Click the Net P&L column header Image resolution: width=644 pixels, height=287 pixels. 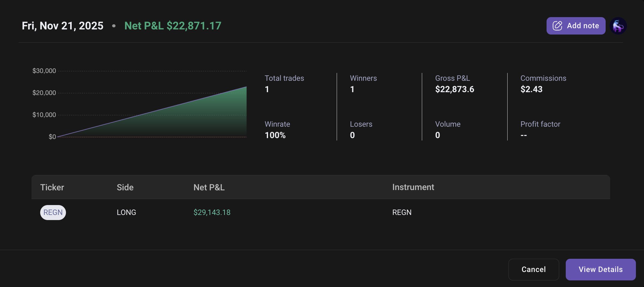coord(209,187)
